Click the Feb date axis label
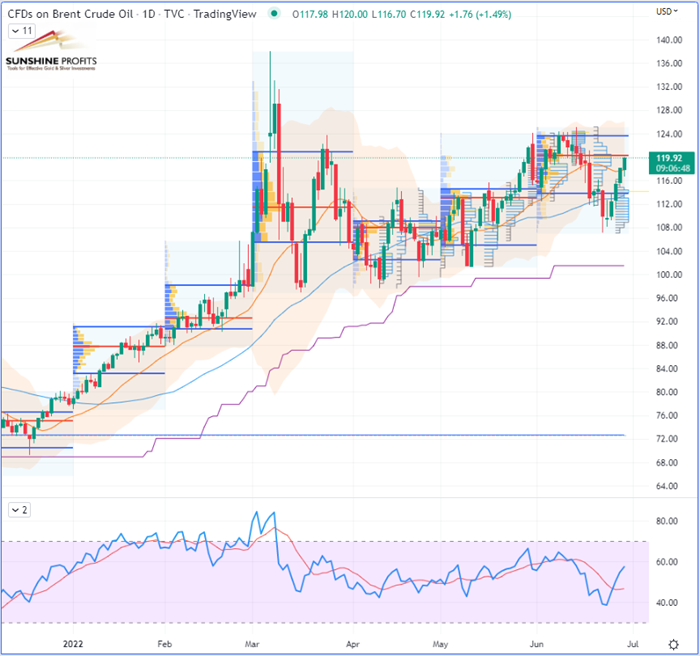 165,644
